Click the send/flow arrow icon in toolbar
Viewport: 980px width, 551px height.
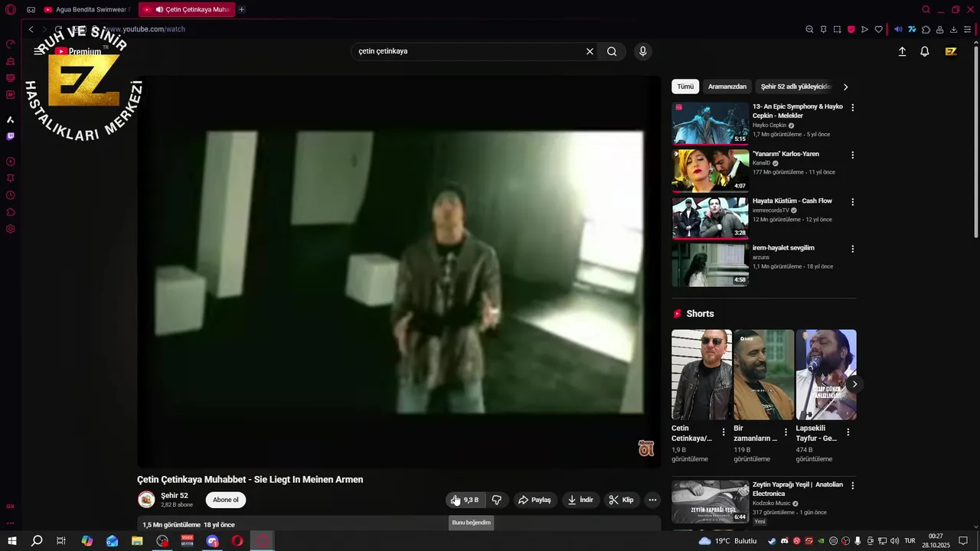pyautogui.click(x=864, y=30)
